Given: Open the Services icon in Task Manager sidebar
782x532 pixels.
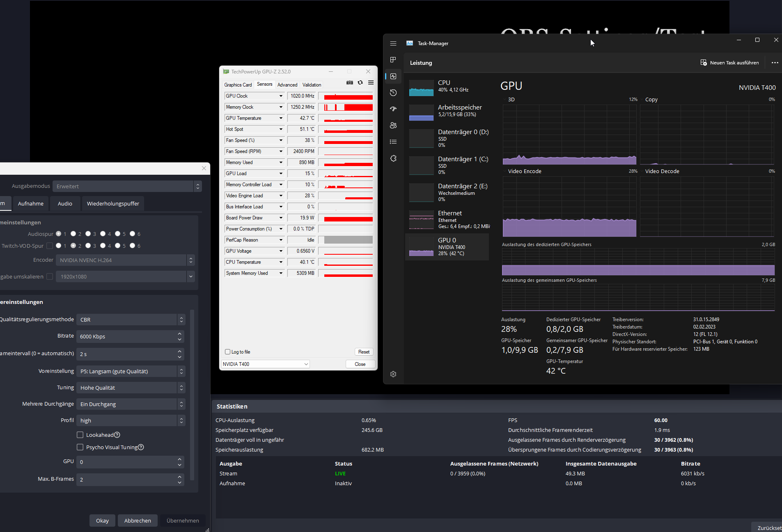Looking at the screenshot, I should 393,158.
